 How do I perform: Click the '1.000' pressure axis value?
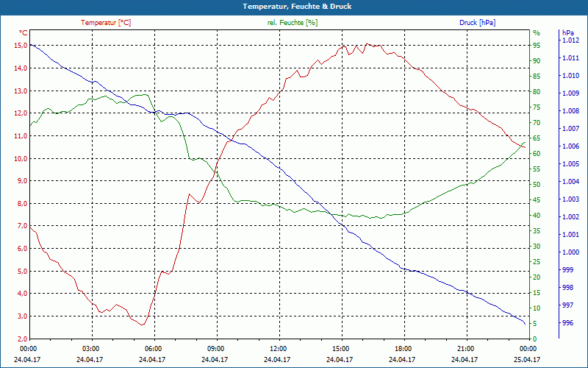(570, 252)
